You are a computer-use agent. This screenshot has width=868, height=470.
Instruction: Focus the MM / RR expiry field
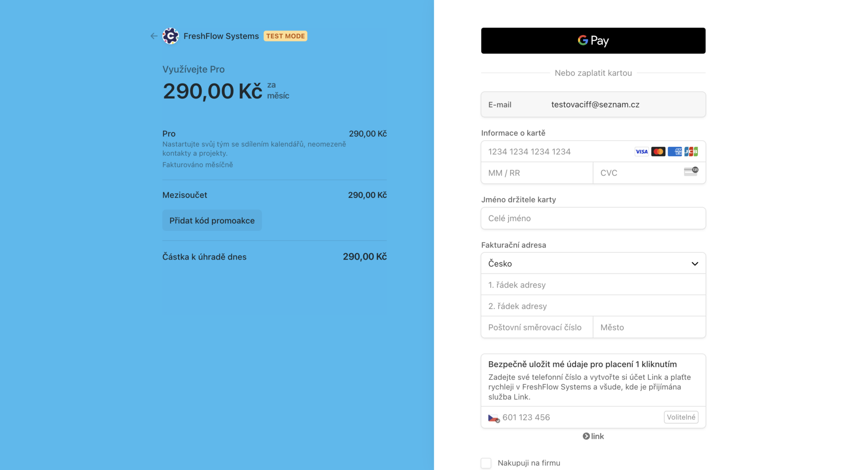536,173
